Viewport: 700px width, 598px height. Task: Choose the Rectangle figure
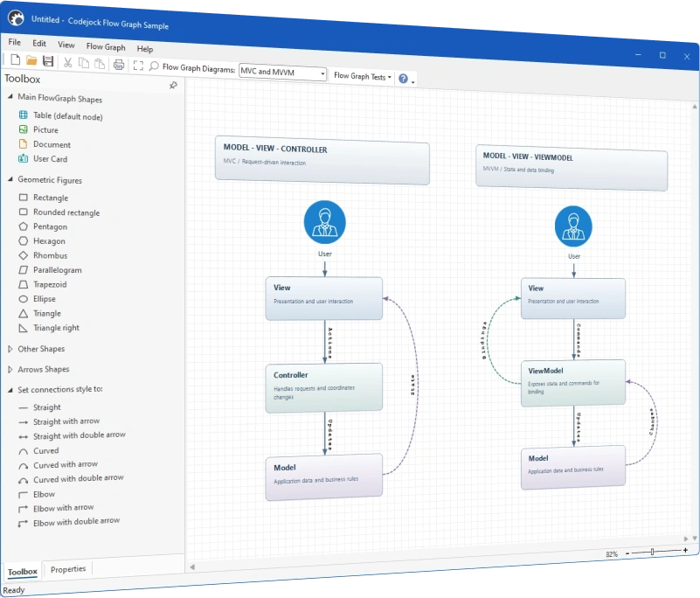(x=44, y=198)
